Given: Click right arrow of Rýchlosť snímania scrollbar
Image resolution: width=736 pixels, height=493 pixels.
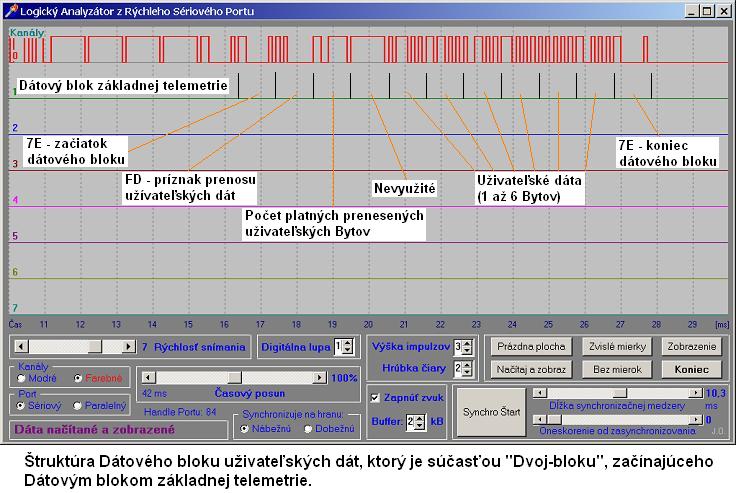Looking at the screenshot, I should click(128, 347).
